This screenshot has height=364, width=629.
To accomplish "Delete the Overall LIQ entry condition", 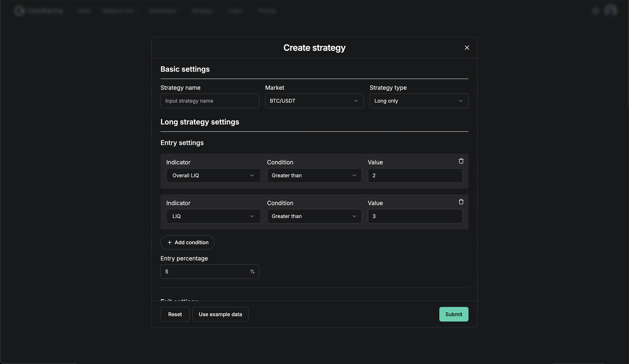I will point(461,161).
